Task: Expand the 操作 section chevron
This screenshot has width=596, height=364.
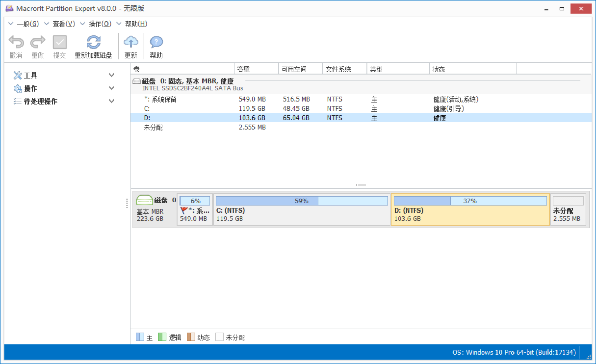Action: tap(112, 88)
